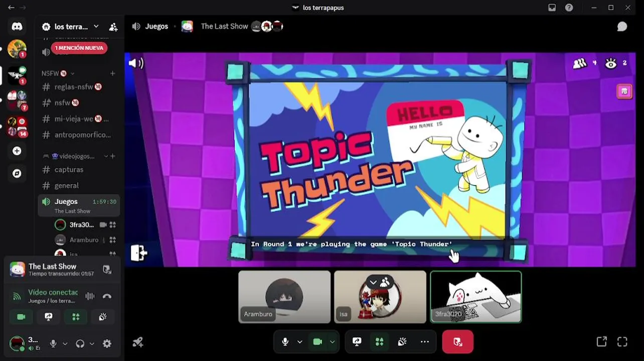Open user settings gear icon
This screenshot has height=361, width=644.
click(x=107, y=343)
